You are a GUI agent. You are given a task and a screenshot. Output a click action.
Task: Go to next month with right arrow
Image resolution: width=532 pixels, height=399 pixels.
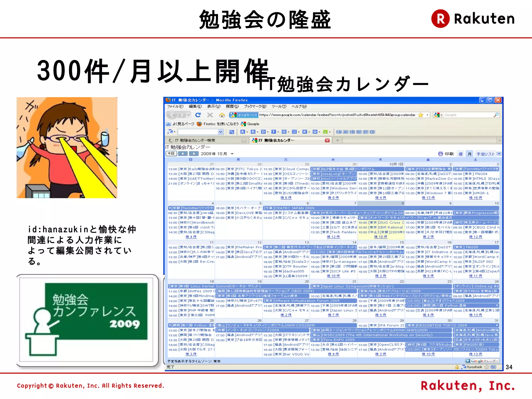(x=194, y=154)
